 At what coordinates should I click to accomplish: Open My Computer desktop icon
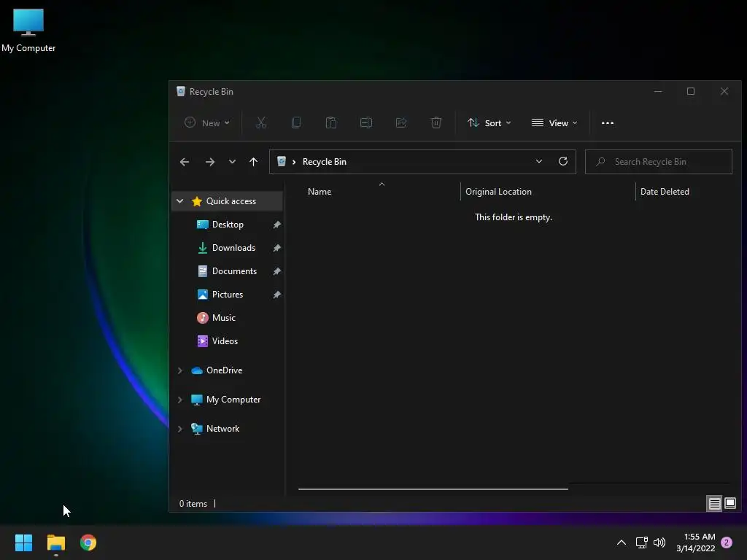tap(28, 29)
